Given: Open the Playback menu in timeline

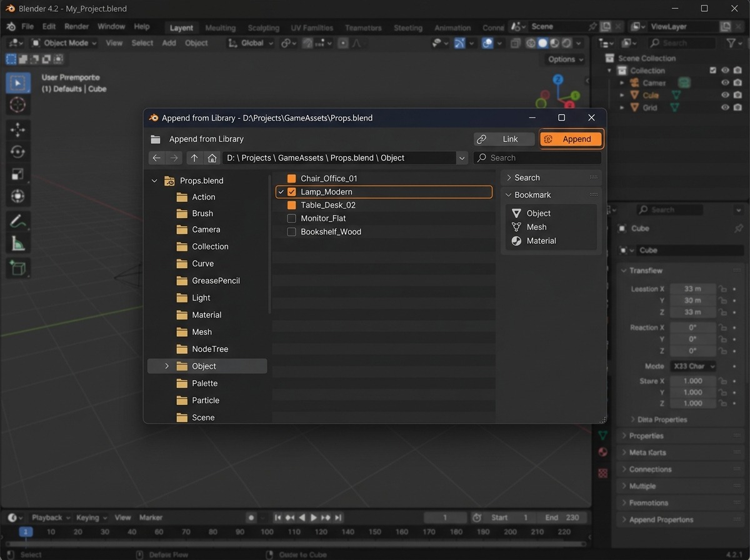Looking at the screenshot, I should (51, 517).
